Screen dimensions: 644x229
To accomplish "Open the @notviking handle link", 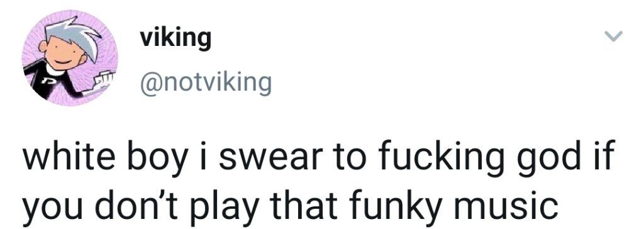I will [x=206, y=82].
